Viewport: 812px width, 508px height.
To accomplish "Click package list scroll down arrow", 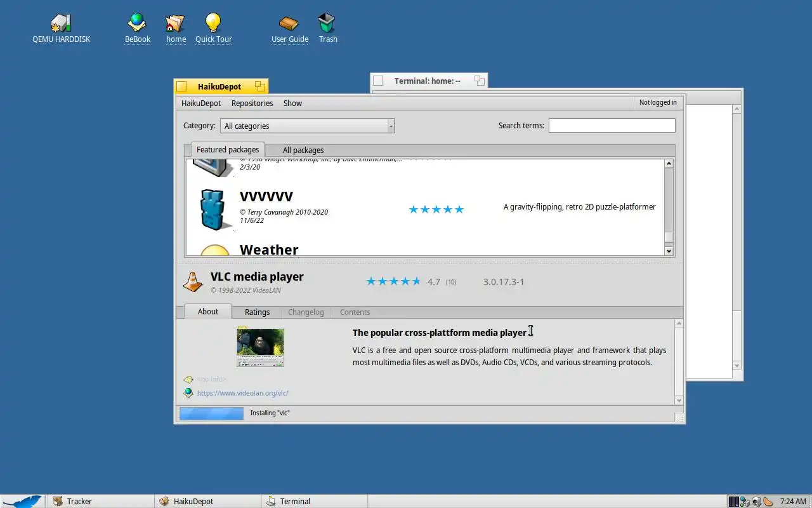I will [x=669, y=251].
